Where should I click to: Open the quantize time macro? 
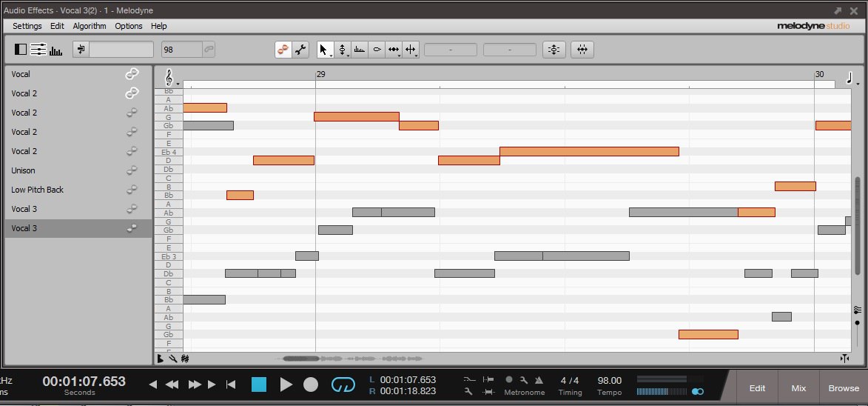pyautogui.click(x=582, y=50)
